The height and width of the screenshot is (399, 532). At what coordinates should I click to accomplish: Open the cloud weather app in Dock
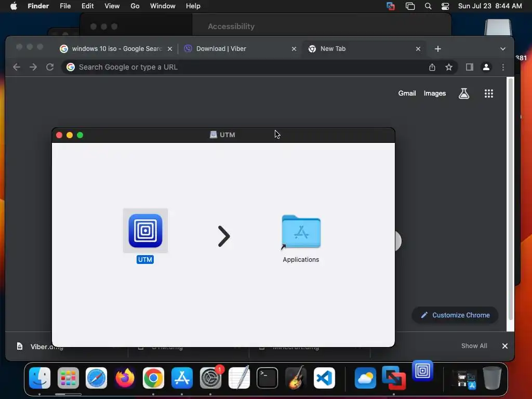tap(365, 378)
